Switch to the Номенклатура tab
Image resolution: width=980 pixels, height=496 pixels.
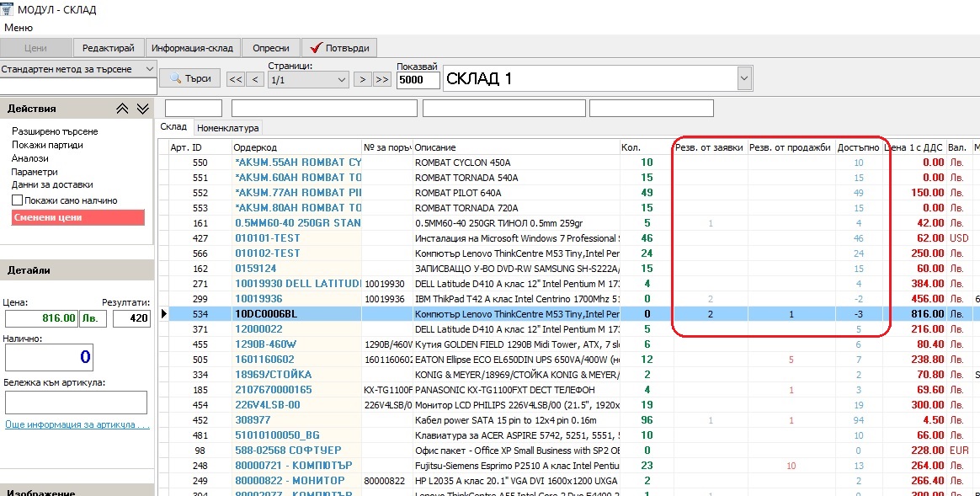[227, 128]
